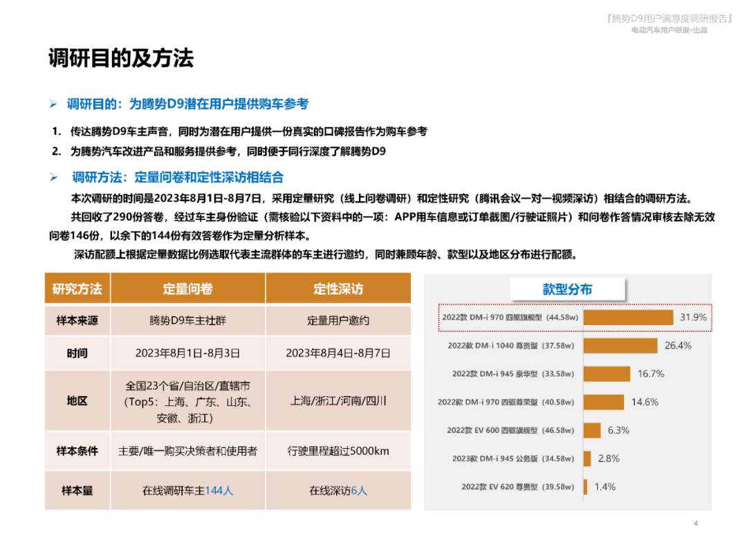Expand the 时间 table row
The image size is (747, 560).
pos(77,353)
